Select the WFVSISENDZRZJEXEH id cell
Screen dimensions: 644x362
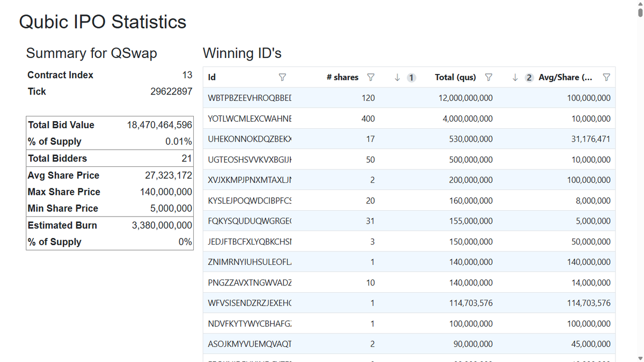pyautogui.click(x=249, y=303)
